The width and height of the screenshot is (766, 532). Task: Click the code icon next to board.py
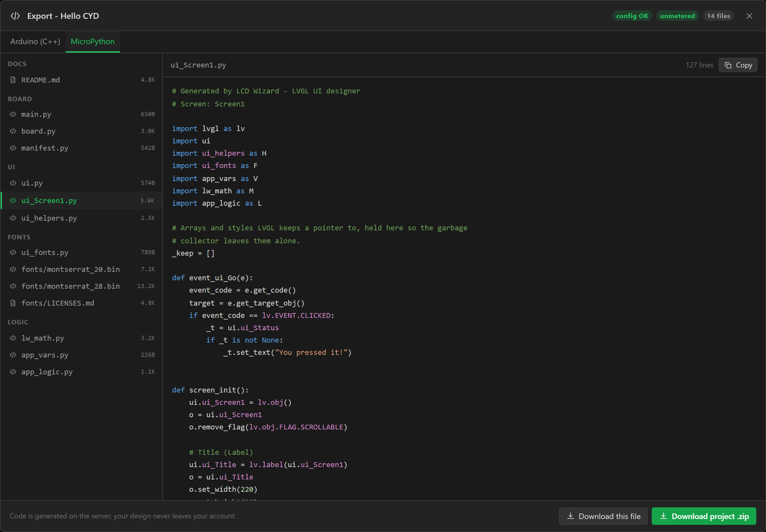13,131
